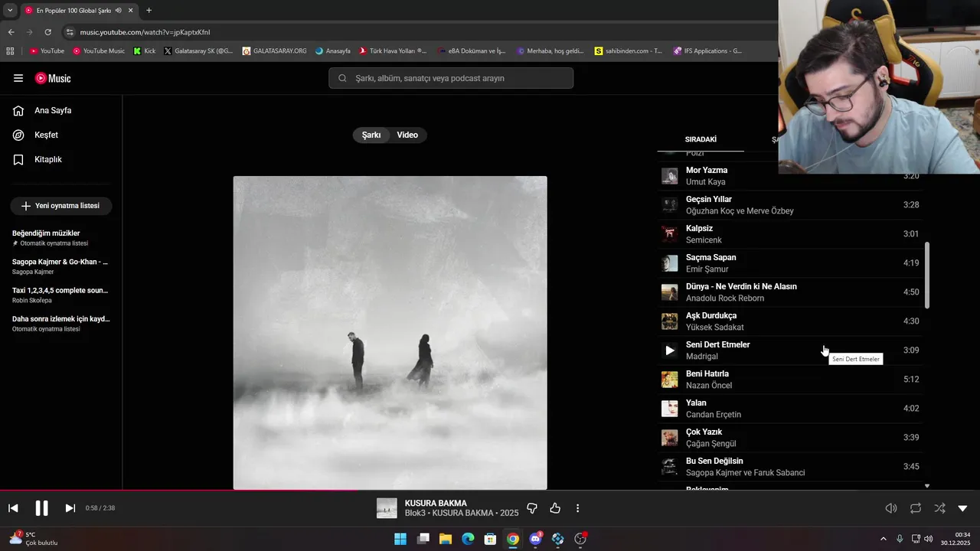980x551 pixels.
Task: Open tab search dropdown
Action: [10, 10]
